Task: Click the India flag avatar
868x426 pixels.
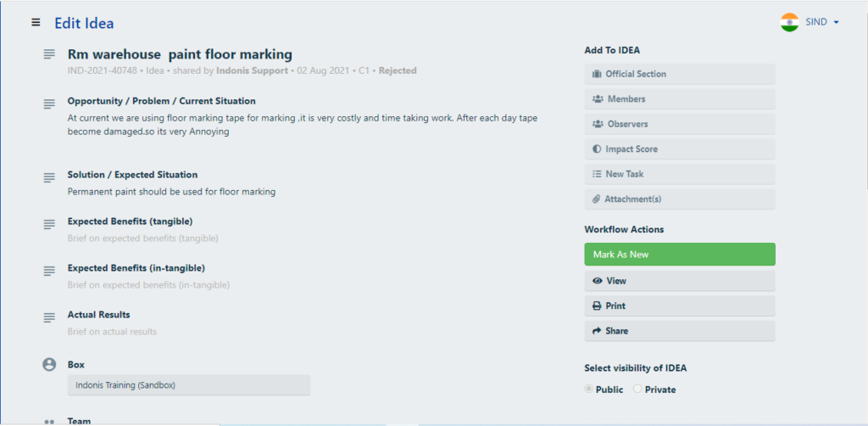Action: click(789, 22)
